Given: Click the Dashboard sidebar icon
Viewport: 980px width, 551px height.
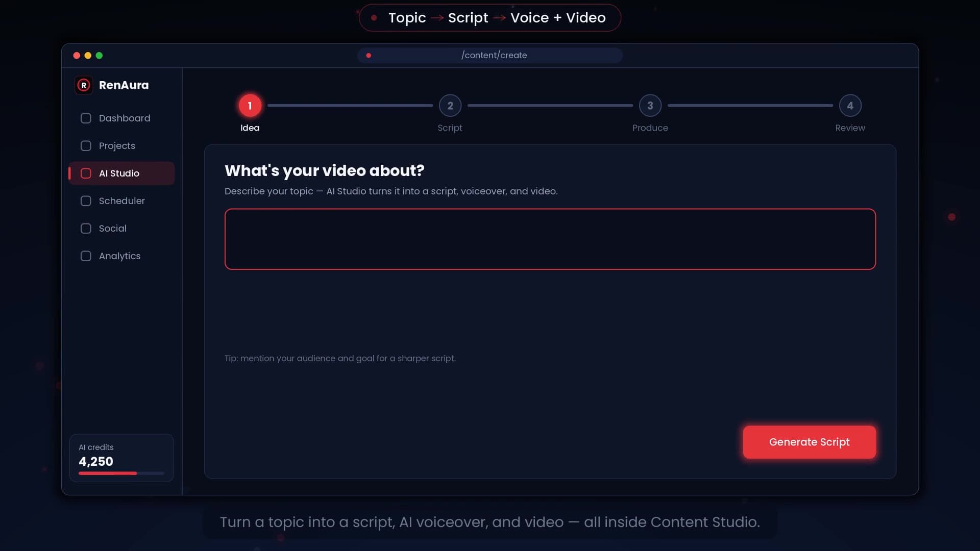Looking at the screenshot, I should pos(86,118).
